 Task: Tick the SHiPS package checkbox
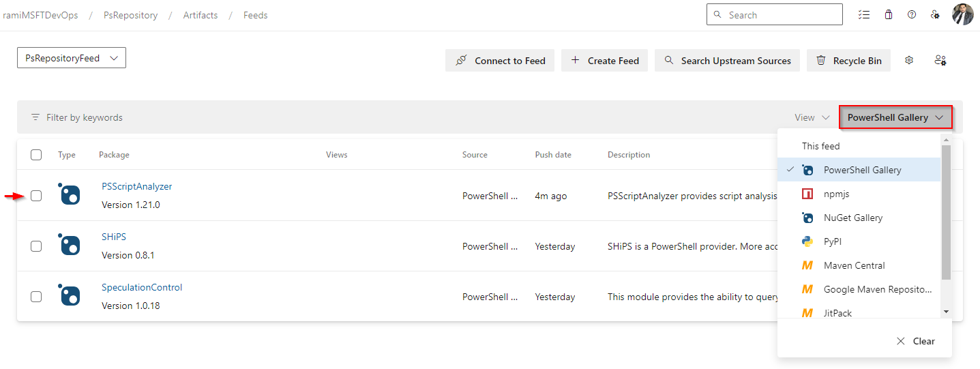click(x=36, y=246)
